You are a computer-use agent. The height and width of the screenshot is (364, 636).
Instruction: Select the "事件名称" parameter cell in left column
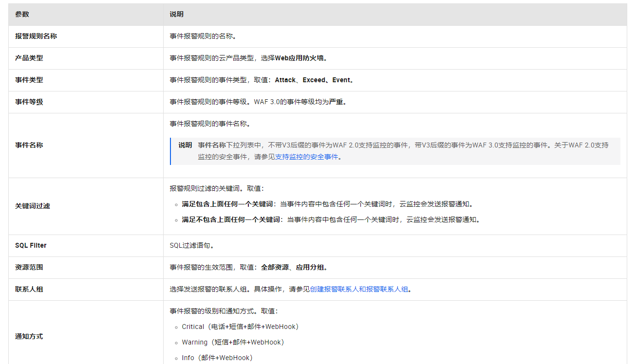86,146
